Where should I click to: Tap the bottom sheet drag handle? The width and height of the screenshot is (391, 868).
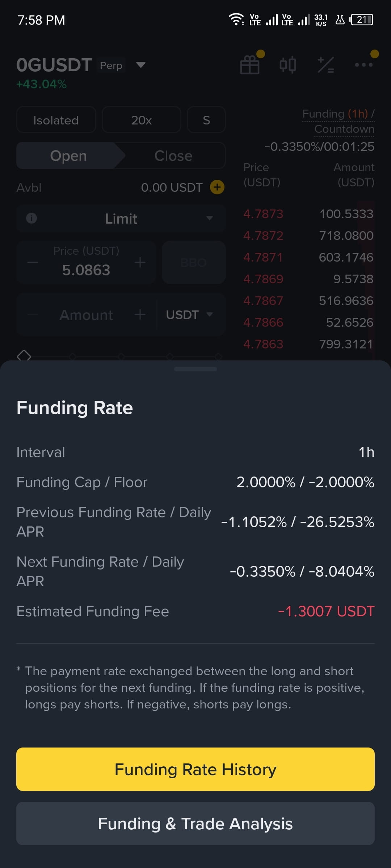195,369
